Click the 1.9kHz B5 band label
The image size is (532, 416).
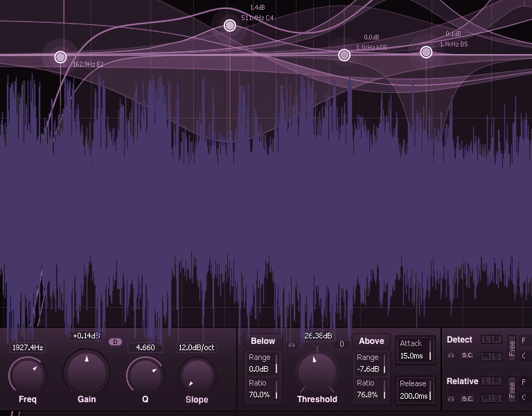click(454, 44)
